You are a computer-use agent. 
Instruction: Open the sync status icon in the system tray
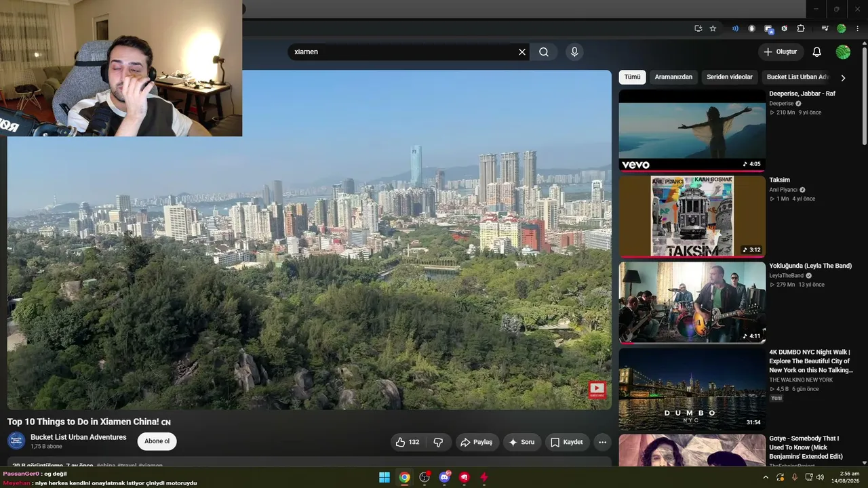(781, 477)
